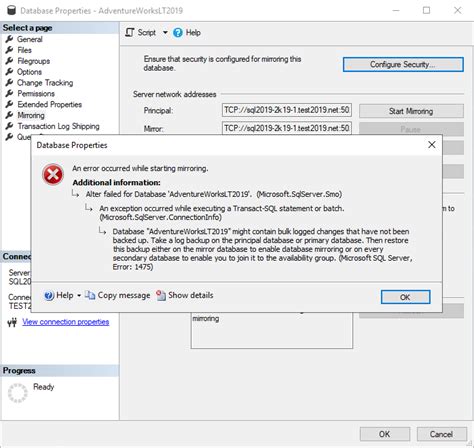Click wrench icon beside Filegroups
This screenshot has height=448, width=474.
10,61
